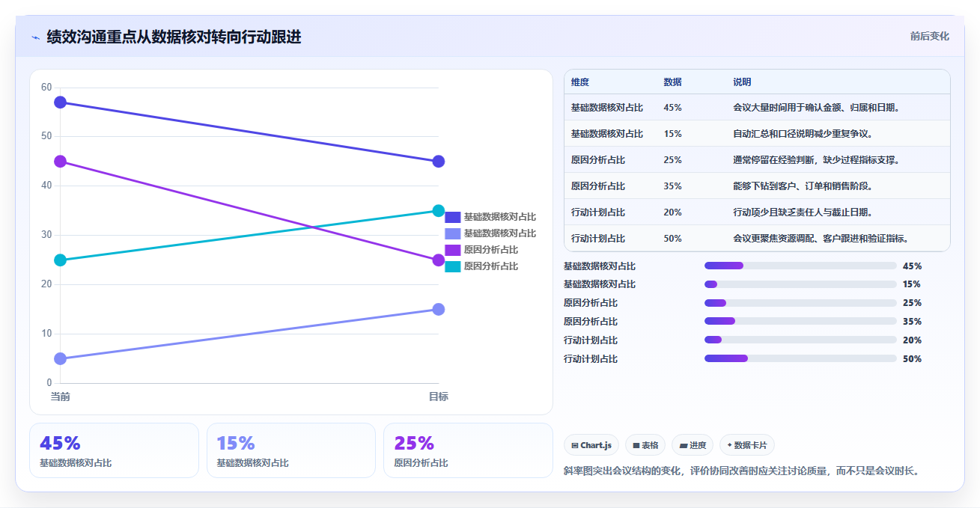Image resolution: width=980 pixels, height=508 pixels.
Task: Click the purple data point at 当前
Action: point(61,162)
